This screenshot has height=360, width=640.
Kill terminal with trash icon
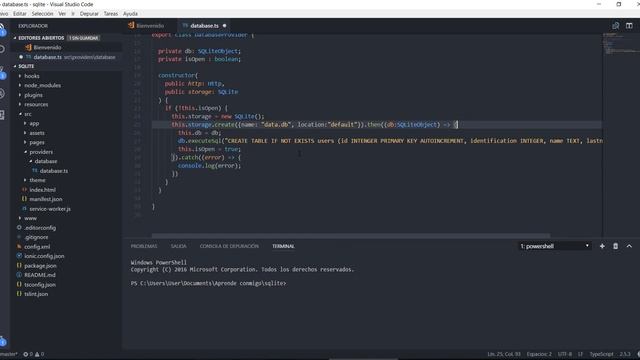tap(616, 246)
